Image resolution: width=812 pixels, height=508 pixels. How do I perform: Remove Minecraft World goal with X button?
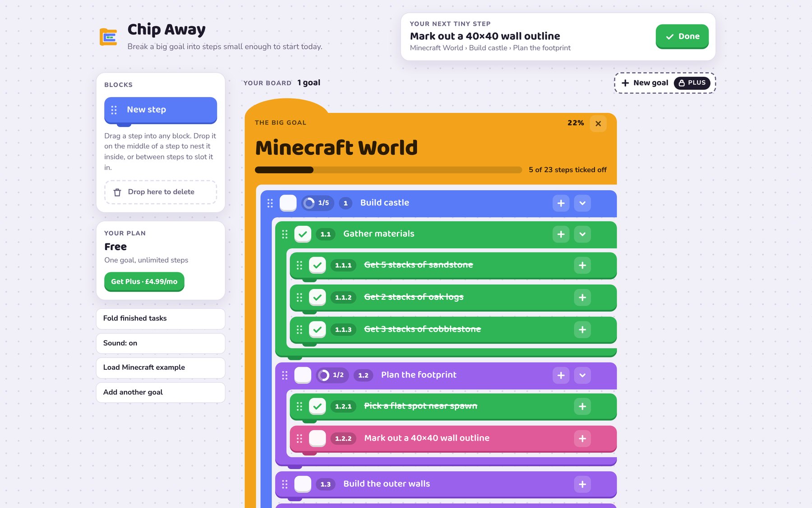(x=598, y=123)
